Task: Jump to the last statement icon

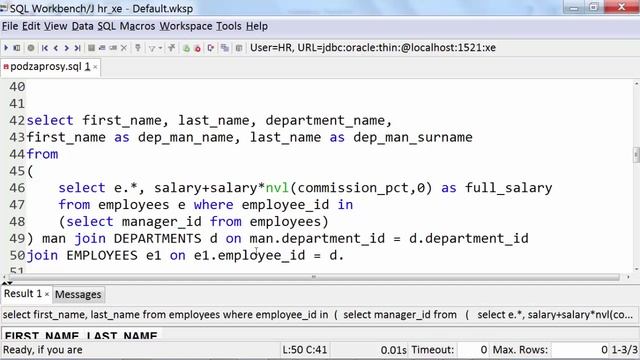Action: click(x=77, y=48)
